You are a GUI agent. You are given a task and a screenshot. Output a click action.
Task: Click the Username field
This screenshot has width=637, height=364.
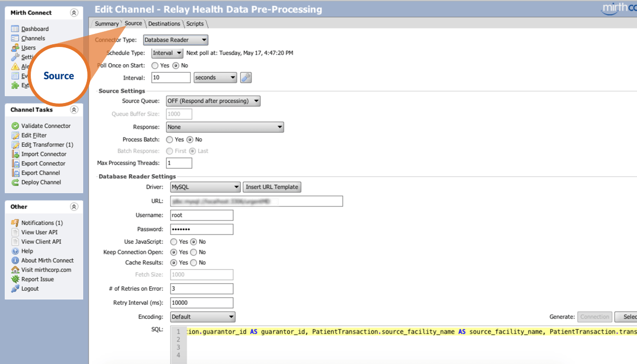[201, 215]
